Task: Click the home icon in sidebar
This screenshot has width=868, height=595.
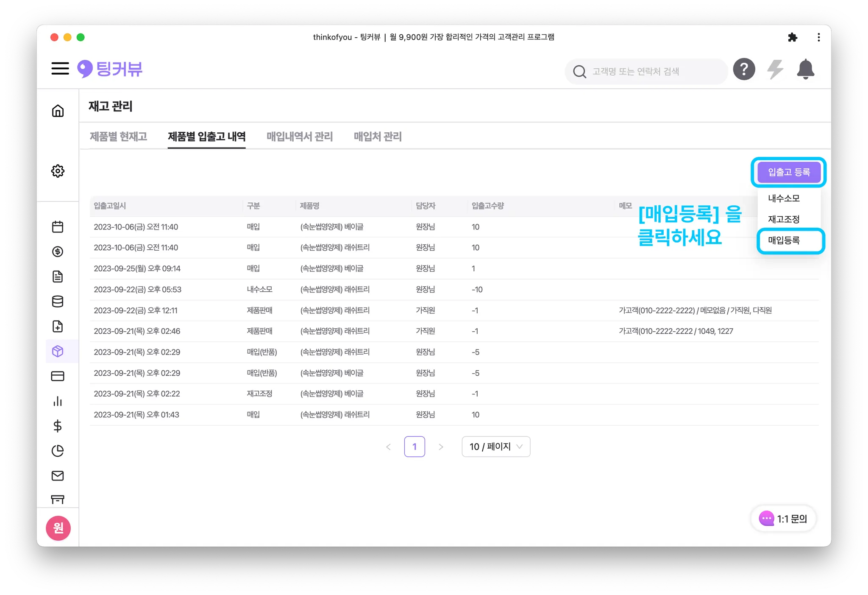Action: [58, 111]
